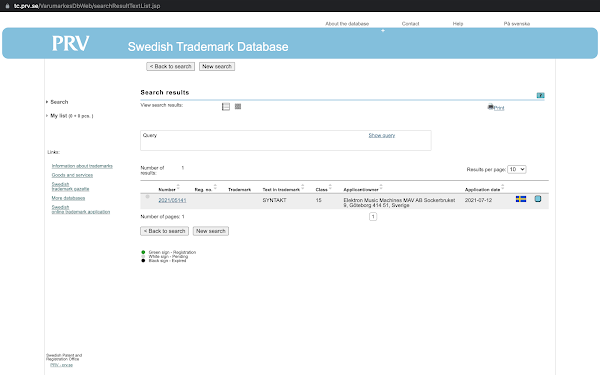Click pending status dot for 2021/05141
This screenshot has height=375, width=600.
click(x=147, y=197)
